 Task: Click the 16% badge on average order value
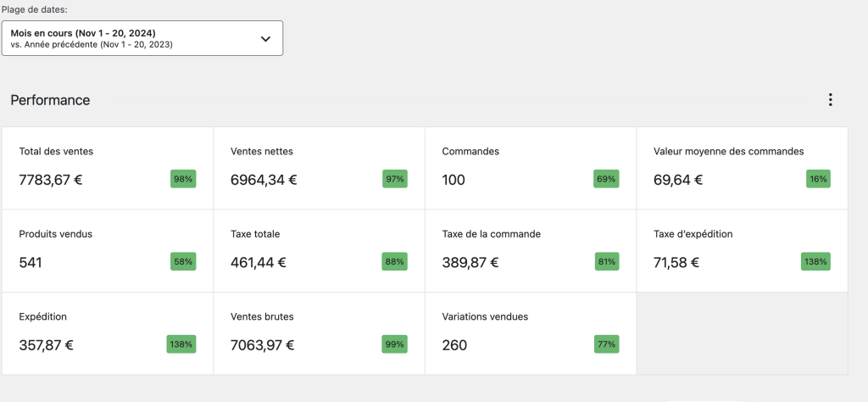(x=818, y=179)
